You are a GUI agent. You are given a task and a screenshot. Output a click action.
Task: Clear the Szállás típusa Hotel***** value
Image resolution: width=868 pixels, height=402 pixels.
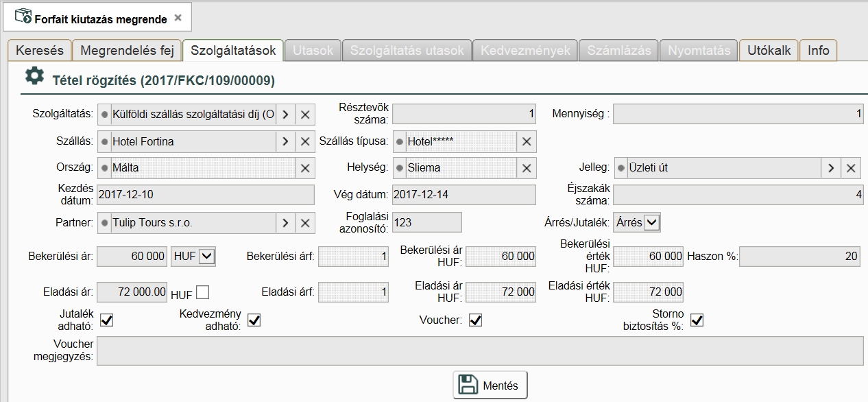click(527, 141)
